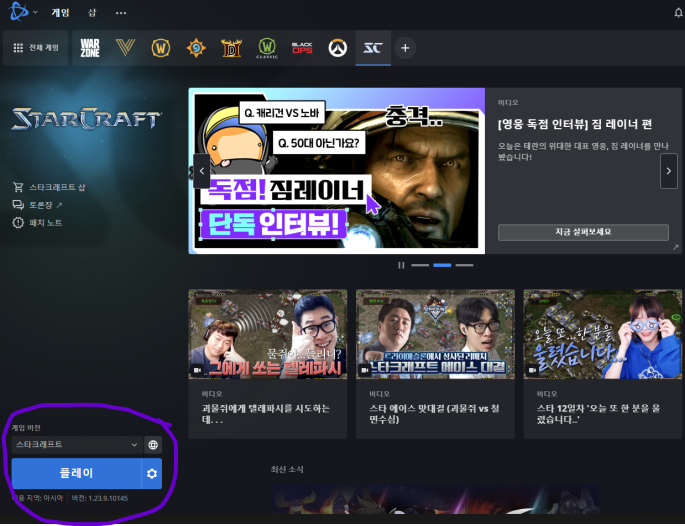The width and height of the screenshot is (685, 526).
Task: Click the version text 1.23.9.10145
Action: point(100,498)
